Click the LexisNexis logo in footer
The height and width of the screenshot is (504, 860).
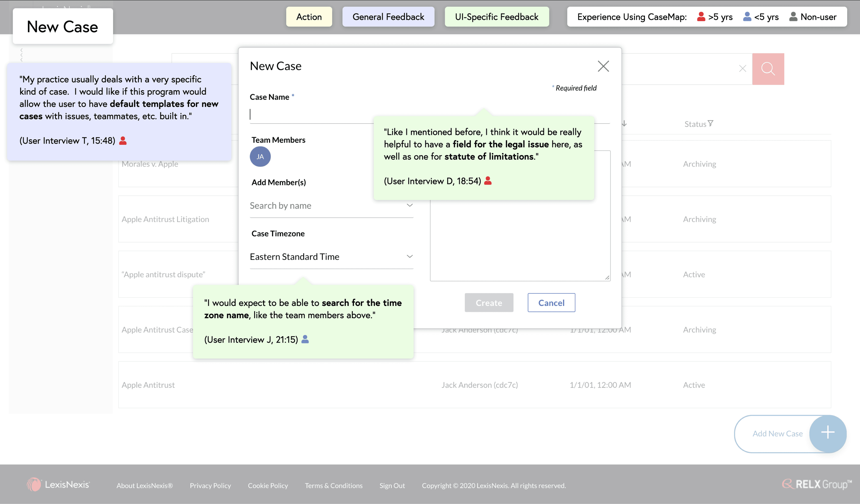point(58,485)
